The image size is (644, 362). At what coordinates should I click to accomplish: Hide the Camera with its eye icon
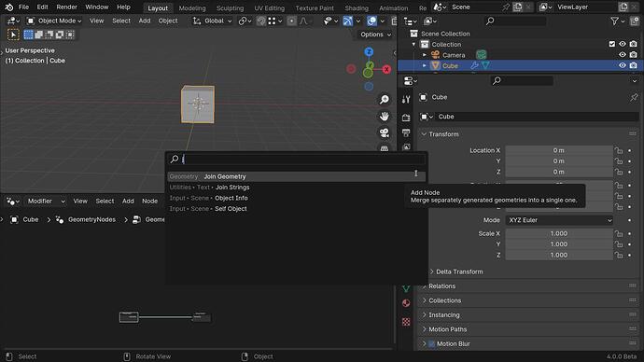click(x=623, y=55)
